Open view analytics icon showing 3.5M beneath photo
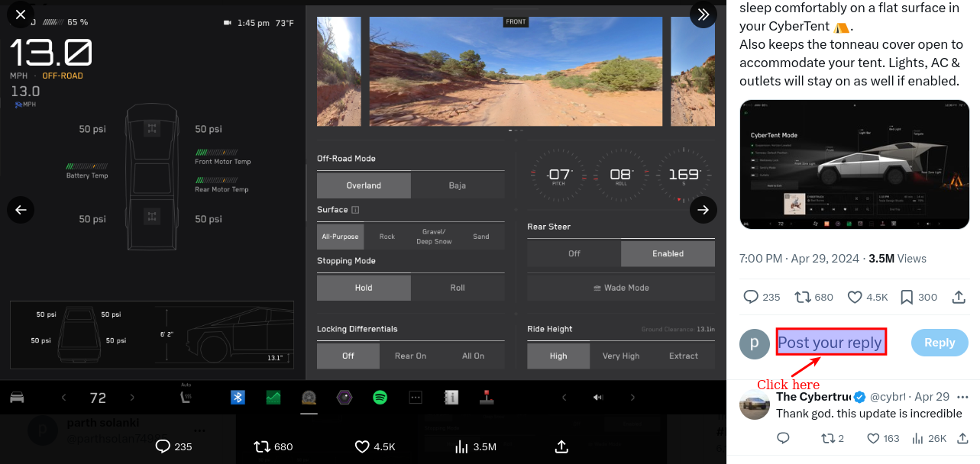Screen dimensions: 980x464 (x=461, y=446)
